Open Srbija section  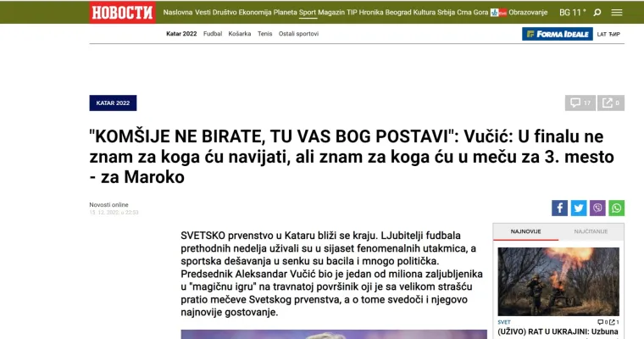click(x=446, y=13)
